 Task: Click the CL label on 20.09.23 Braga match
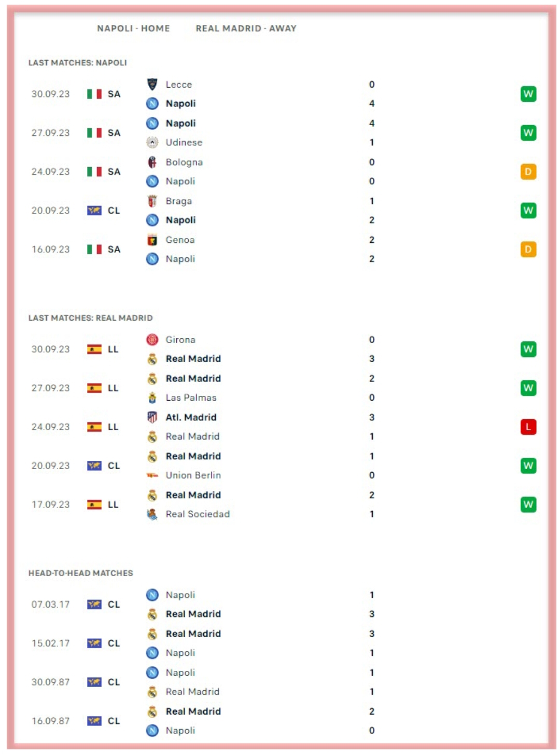pyautogui.click(x=114, y=211)
